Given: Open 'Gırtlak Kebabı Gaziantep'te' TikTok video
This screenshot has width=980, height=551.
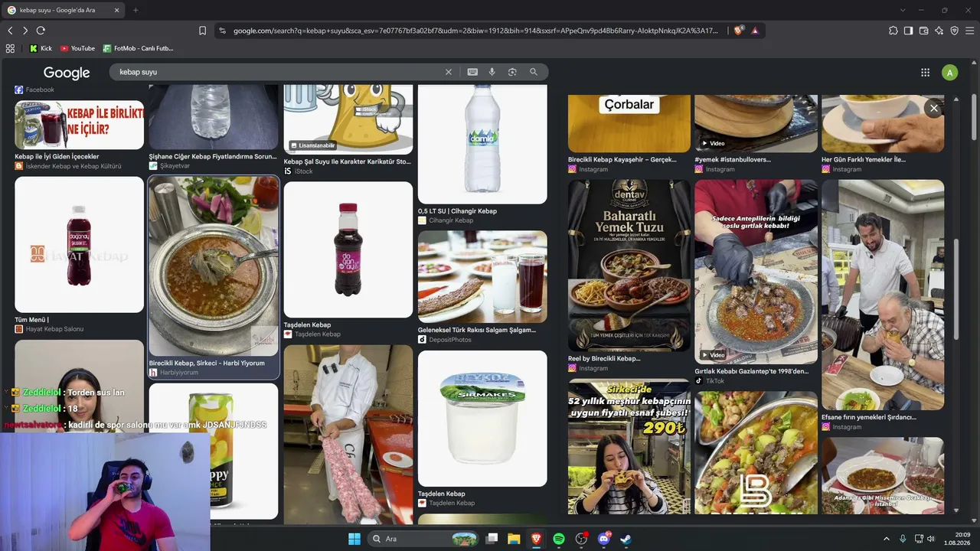Looking at the screenshot, I should coord(756,282).
